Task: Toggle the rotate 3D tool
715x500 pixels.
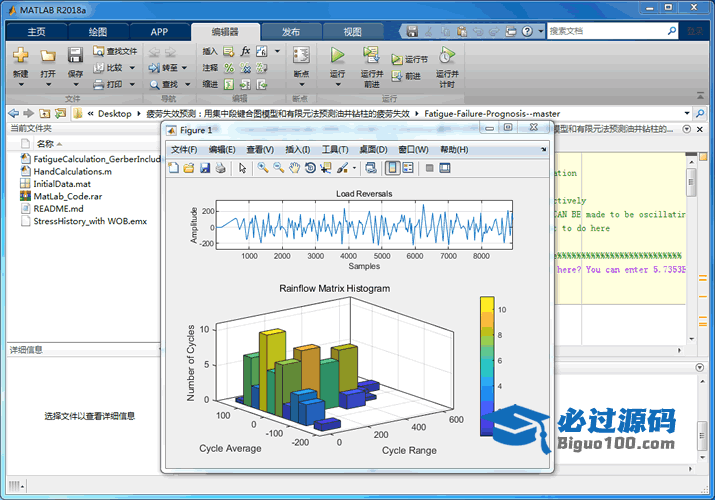Action: click(x=311, y=168)
